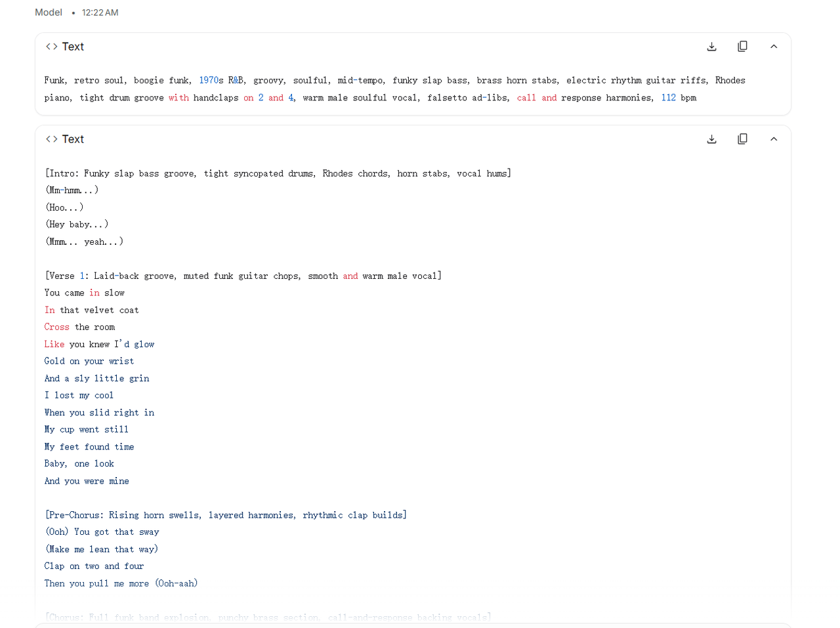The height and width of the screenshot is (628, 840).
Task: Download the text block starting "Funk, retro soul"
Action: click(711, 47)
